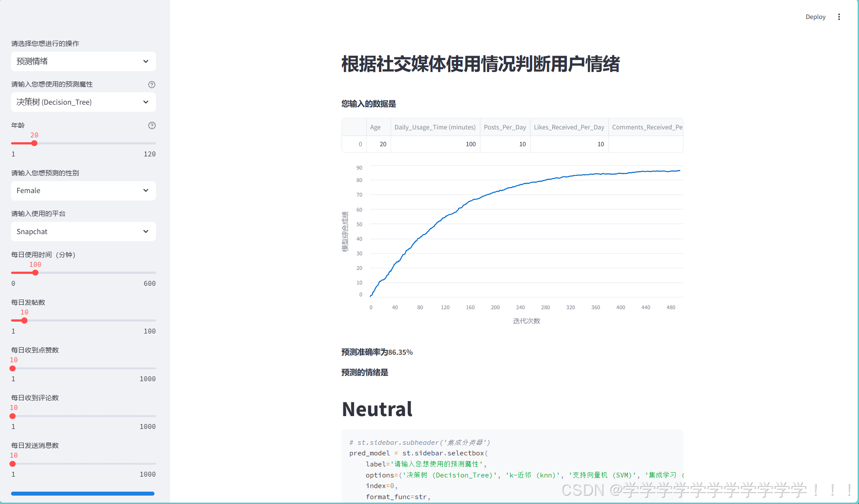Screen dimensions: 859x504
Task: Click the sidebar bottom horizontal scrollbar
Action: [83, 493]
